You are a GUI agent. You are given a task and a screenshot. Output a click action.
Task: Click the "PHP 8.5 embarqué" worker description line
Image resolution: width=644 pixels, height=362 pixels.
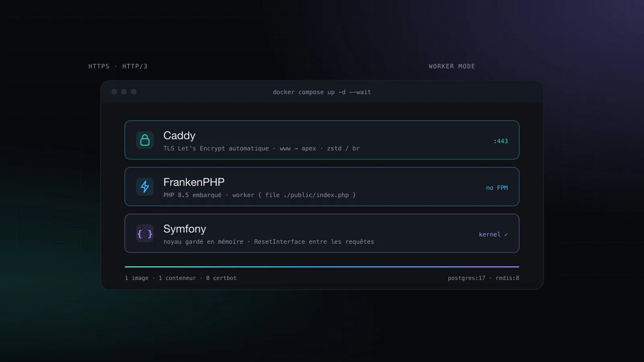click(260, 195)
